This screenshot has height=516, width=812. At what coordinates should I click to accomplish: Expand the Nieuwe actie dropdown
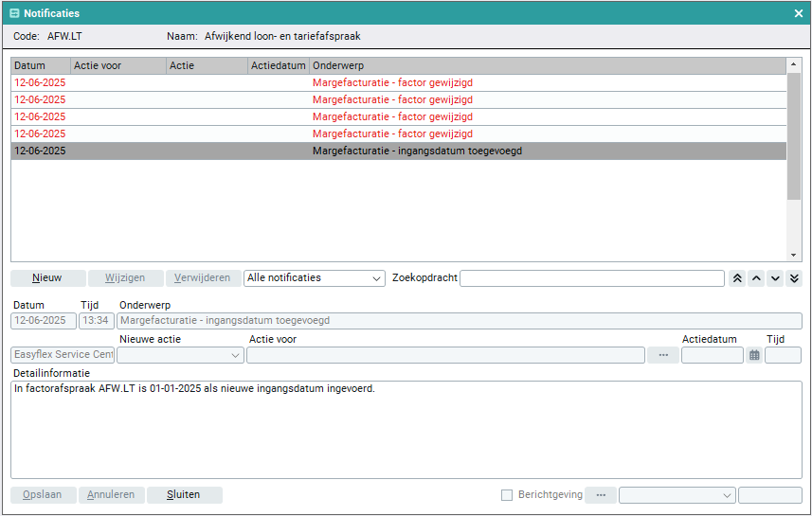tap(180, 355)
